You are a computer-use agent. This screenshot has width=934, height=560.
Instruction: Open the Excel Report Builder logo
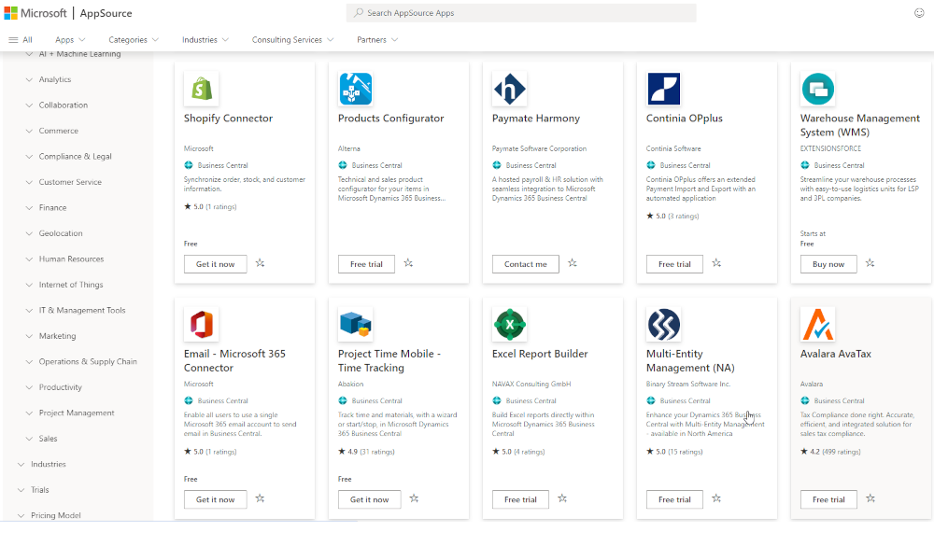coord(509,325)
